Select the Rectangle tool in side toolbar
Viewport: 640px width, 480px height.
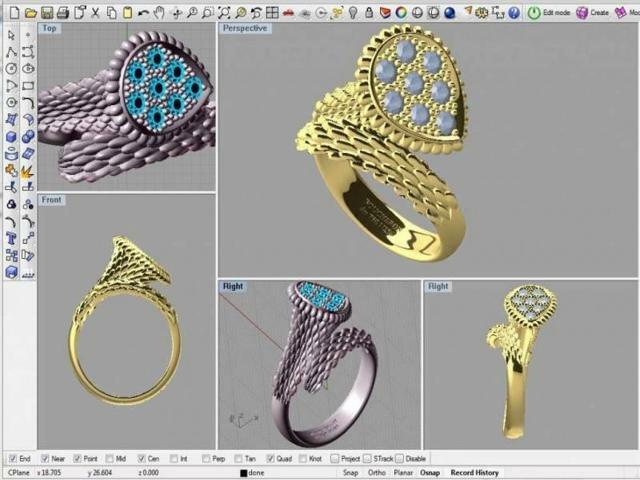coord(28,86)
